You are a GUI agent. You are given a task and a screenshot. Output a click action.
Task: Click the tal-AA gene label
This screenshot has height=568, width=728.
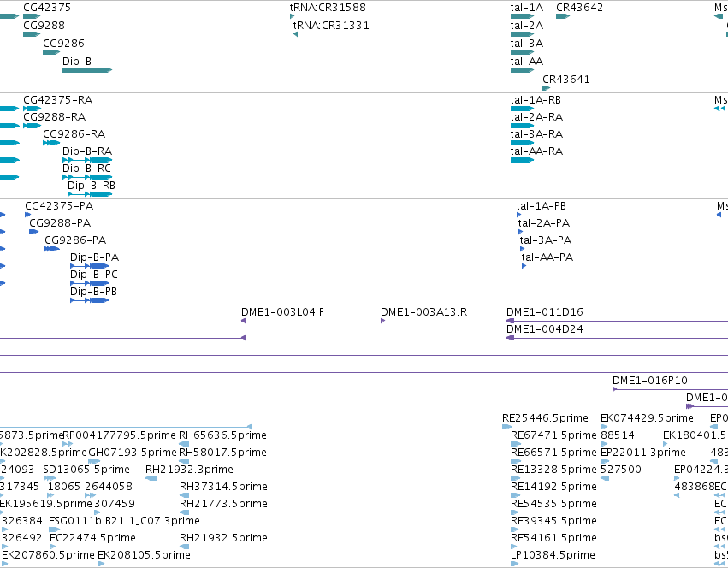tap(526, 62)
